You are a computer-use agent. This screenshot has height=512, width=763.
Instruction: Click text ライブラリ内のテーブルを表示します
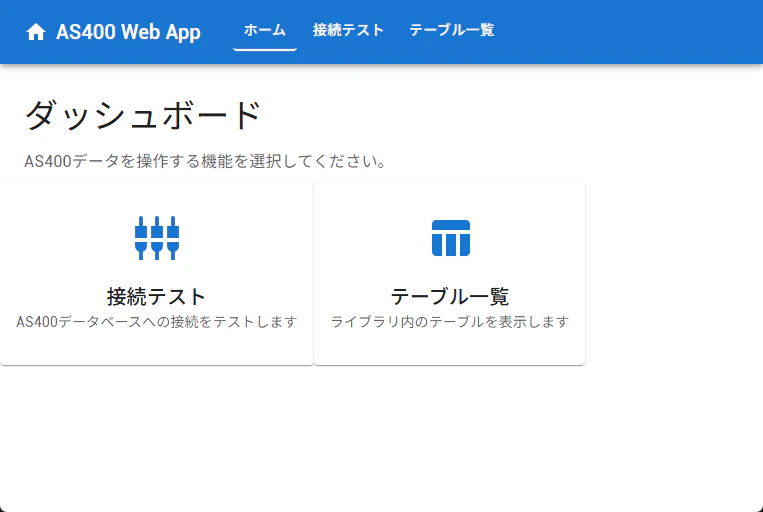click(450, 322)
